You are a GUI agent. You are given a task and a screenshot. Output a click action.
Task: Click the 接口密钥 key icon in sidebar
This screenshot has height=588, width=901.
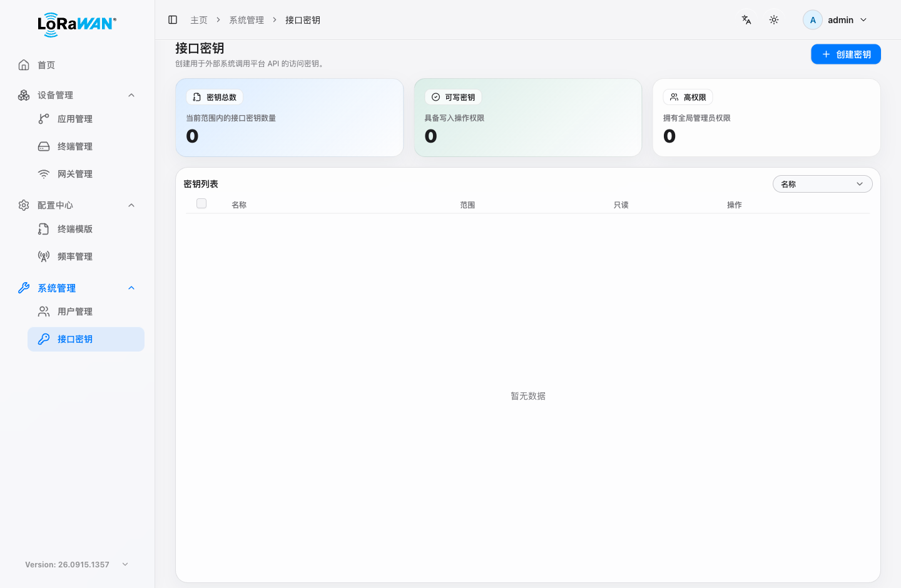pos(44,339)
